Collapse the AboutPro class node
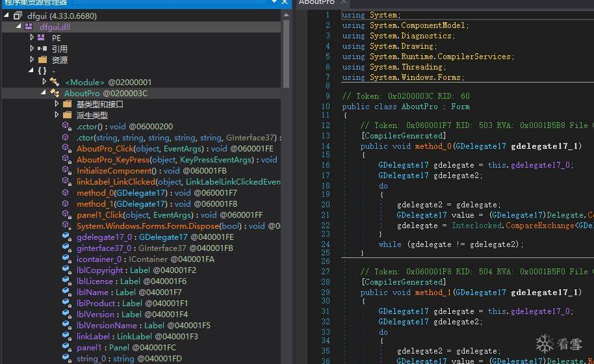 coord(44,92)
